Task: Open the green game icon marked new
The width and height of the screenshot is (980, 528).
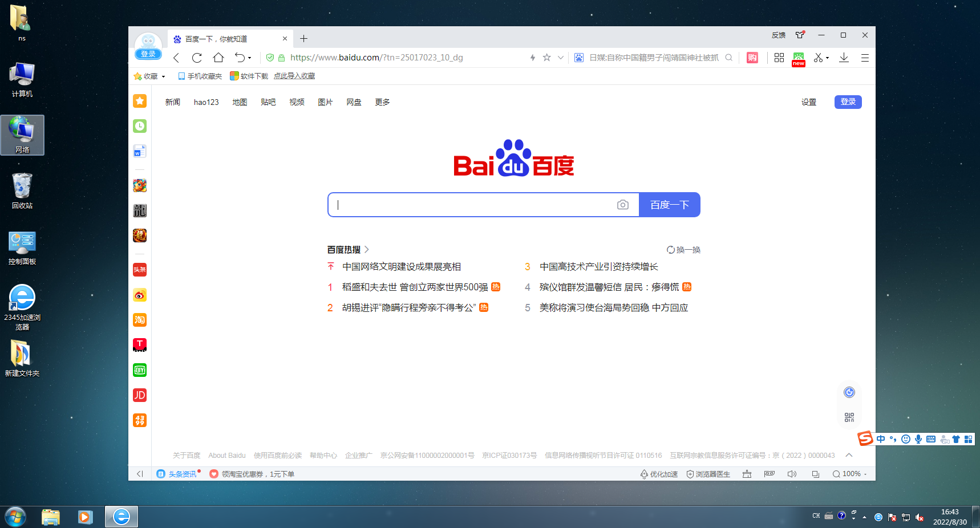Action: click(799, 59)
